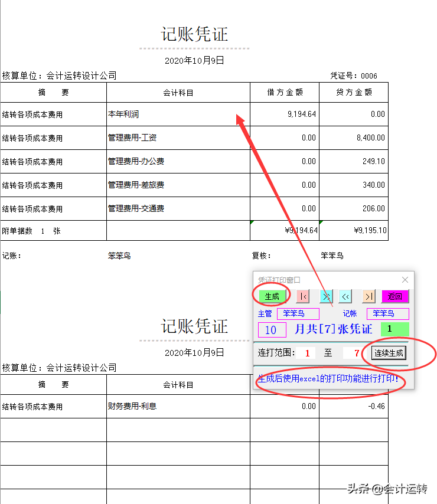Click 结转各项成本费用 summary in 本年利润 row
The width and height of the screenshot is (437, 504).
click(53, 114)
